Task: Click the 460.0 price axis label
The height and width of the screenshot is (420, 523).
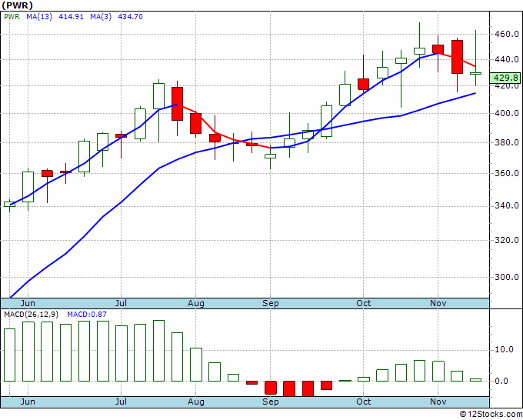Action: [506, 34]
